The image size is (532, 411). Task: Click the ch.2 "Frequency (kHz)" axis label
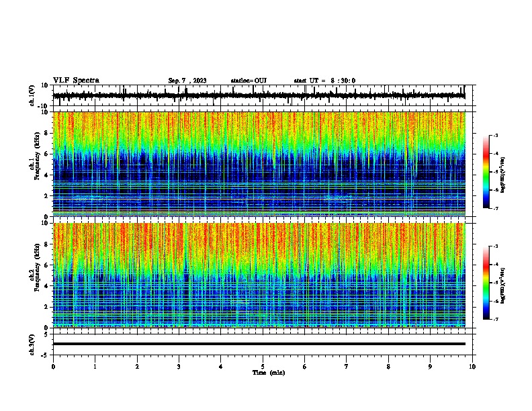point(37,267)
